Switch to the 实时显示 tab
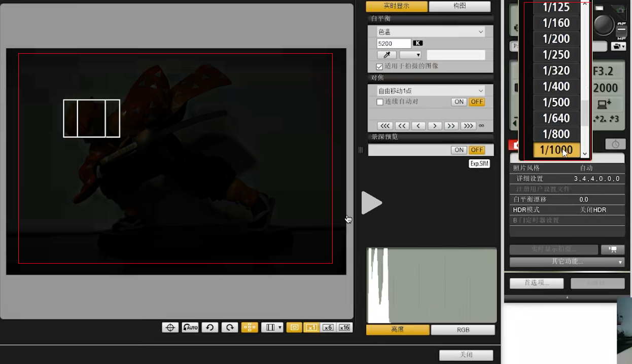This screenshot has width=632, height=364. [x=397, y=6]
